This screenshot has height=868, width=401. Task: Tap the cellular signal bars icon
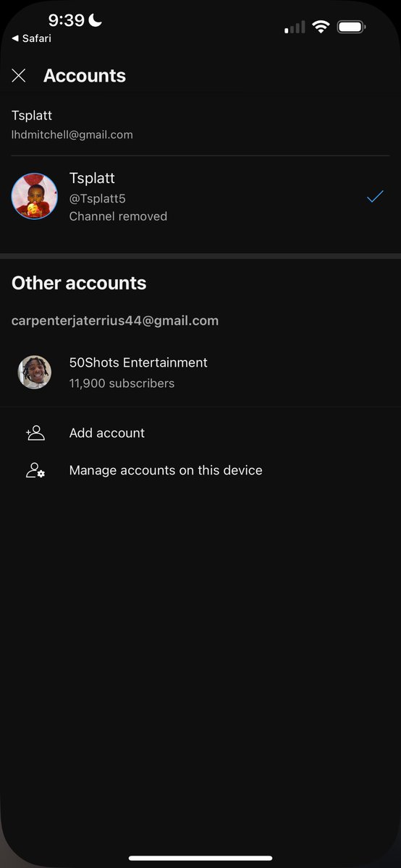[x=295, y=28]
